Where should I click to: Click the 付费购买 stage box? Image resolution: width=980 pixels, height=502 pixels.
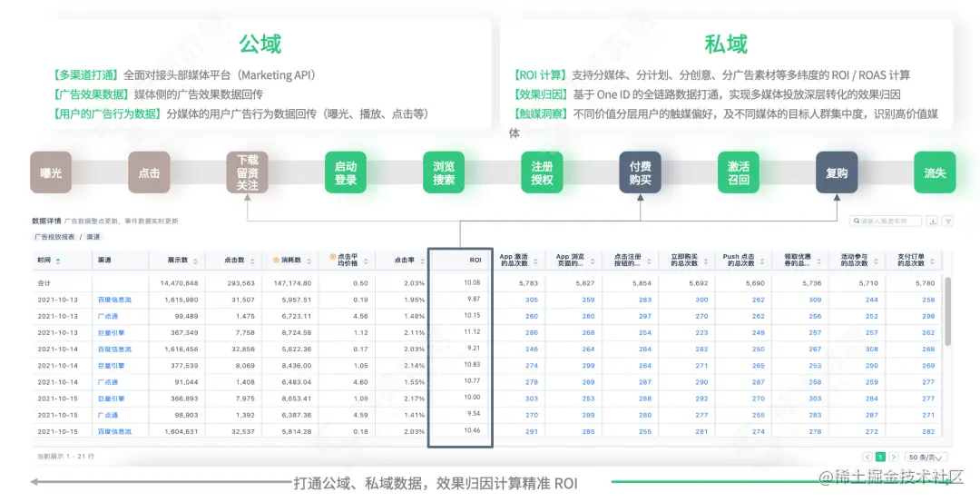(x=640, y=172)
